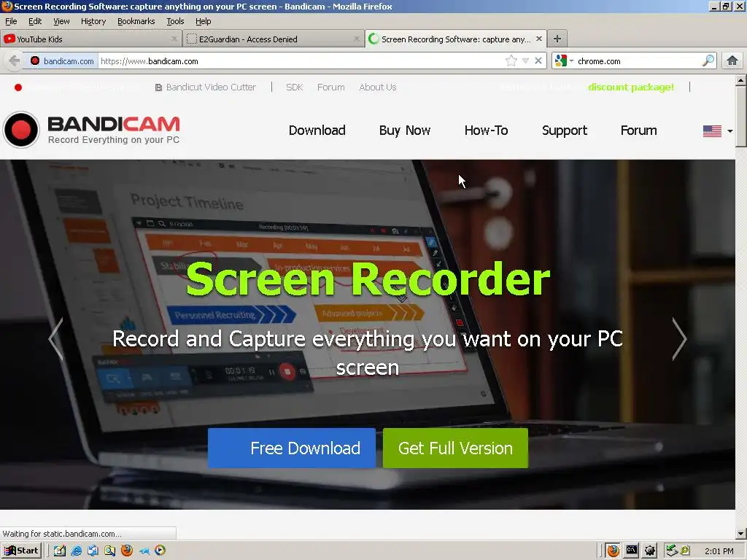Open the Download navigation item

coord(317,130)
